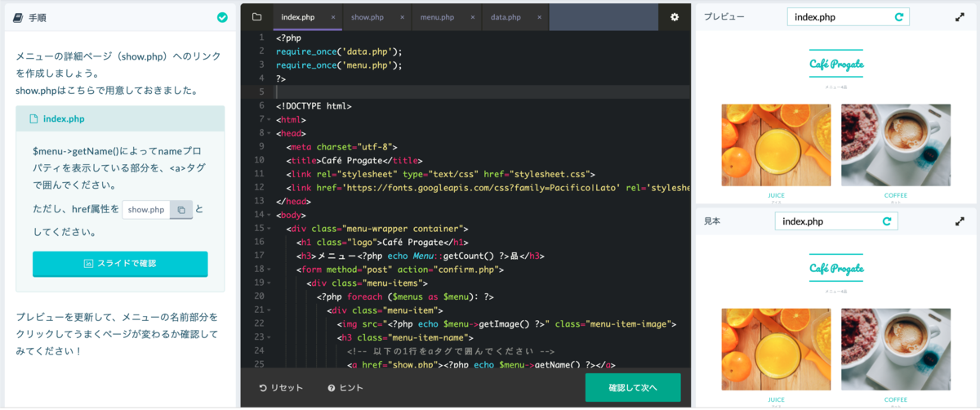Click the h1 class logo code line
The height and width of the screenshot is (410, 980).
pyautogui.click(x=382, y=242)
